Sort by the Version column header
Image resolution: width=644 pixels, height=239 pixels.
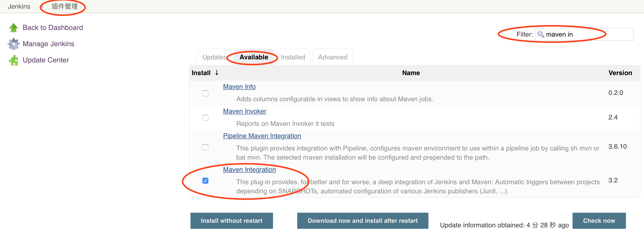620,73
